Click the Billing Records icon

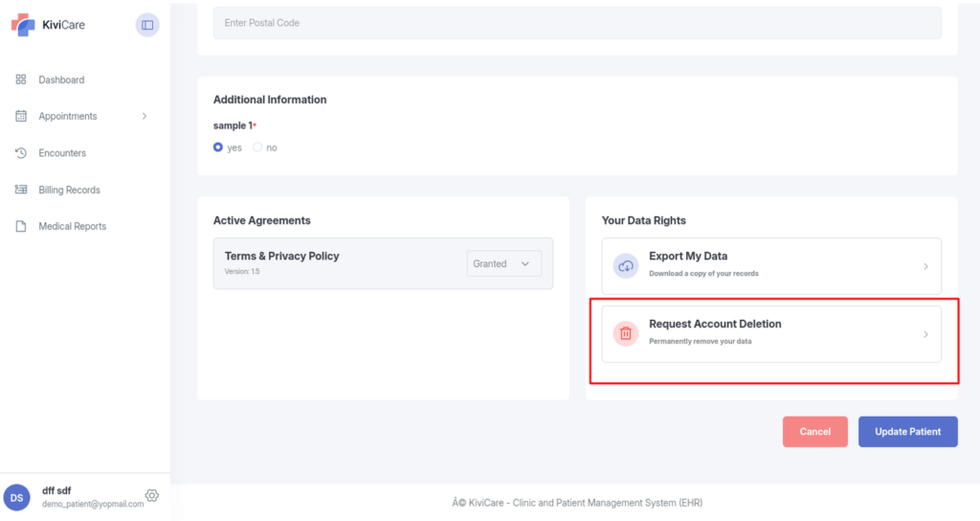(x=21, y=190)
